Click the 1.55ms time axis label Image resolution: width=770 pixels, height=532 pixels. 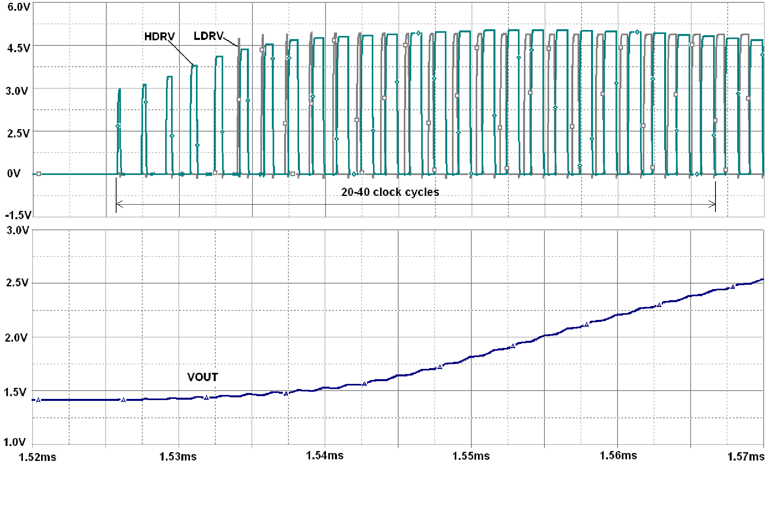tap(471, 456)
